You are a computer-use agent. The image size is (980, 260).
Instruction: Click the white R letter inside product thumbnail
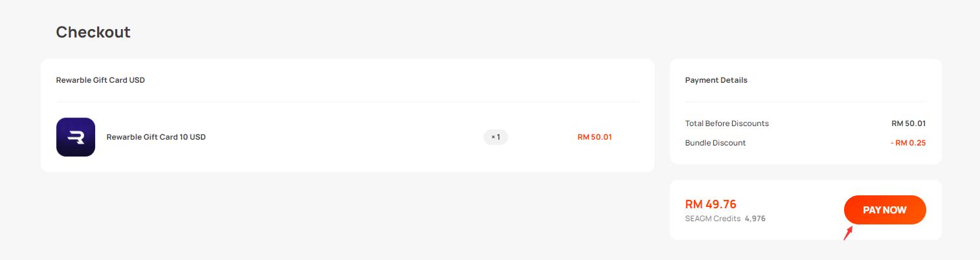point(76,136)
